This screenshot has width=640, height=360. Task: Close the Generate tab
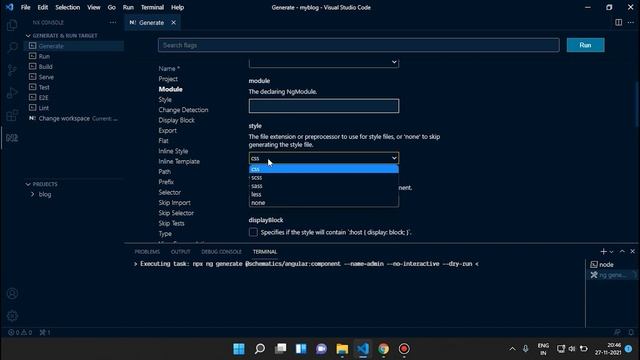click(x=173, y=22)
